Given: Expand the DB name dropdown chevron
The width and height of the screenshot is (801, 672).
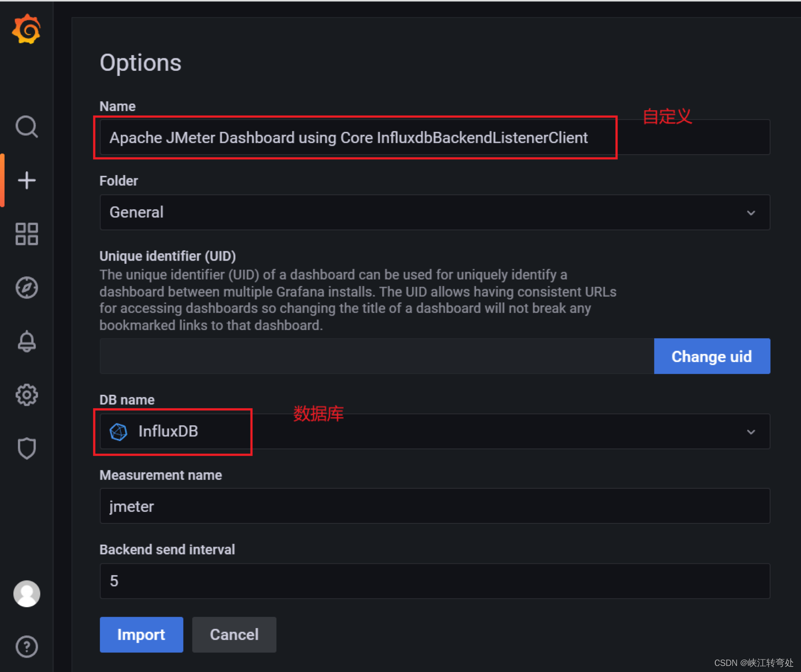Looking at the screenshot, I should pyautogui.click(x=751, y=432).
